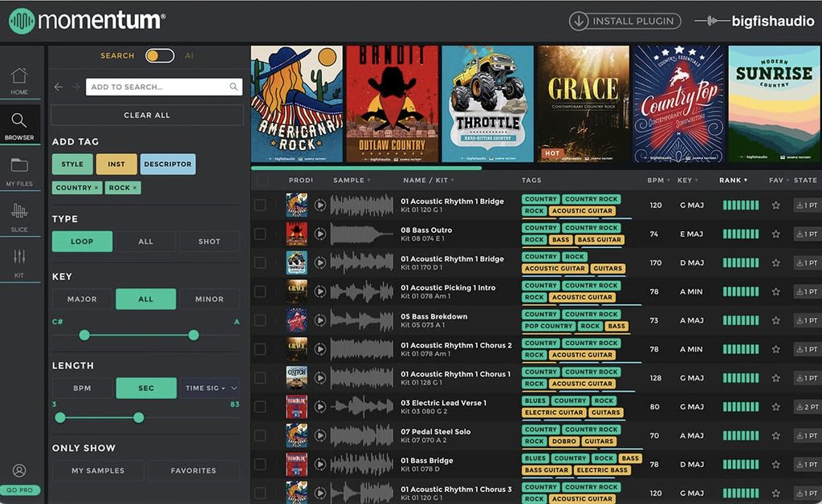Screen dimensions: 822x504
Task: Tick the select-all checkbox in table header
Action: point(262,181)
